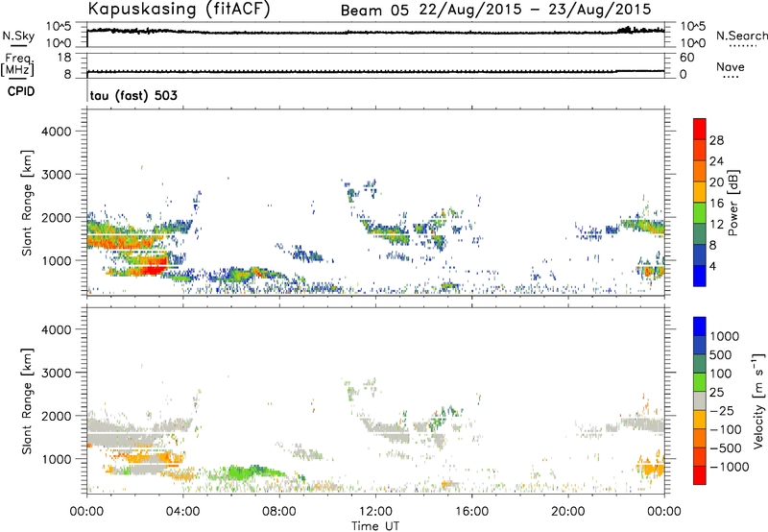Click the '20' label on the Power colorbar
Image resolution: width=768 pixels, height=532 pixels.
click(x=716, y=182)
